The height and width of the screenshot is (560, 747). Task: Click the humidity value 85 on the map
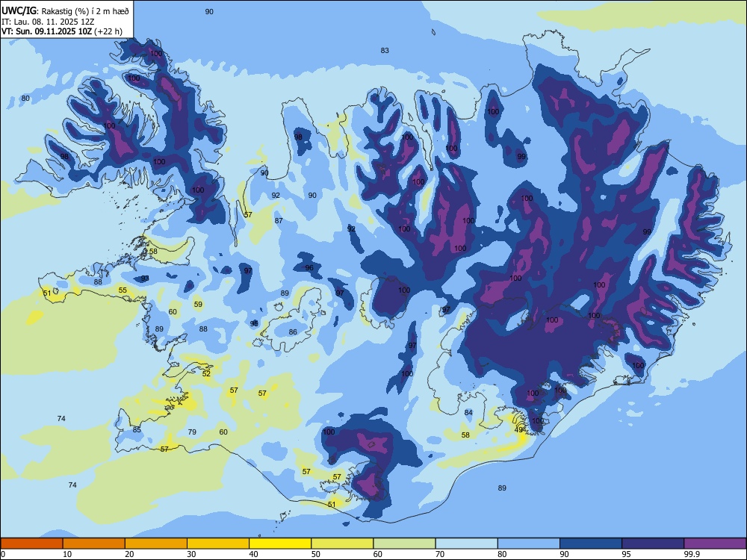137,429
